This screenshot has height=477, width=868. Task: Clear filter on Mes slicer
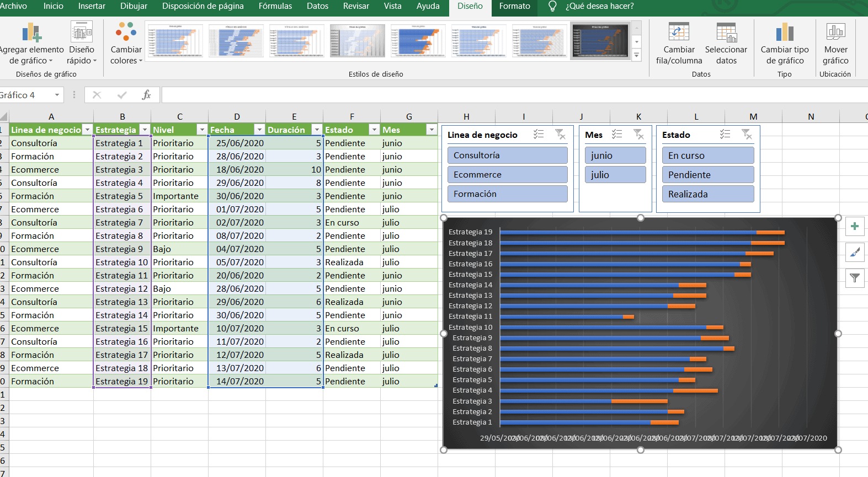(638, 135)
